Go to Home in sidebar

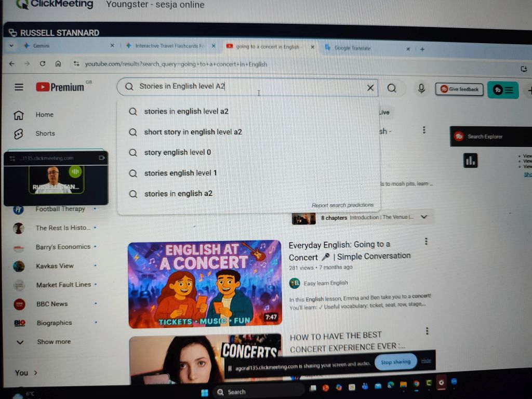[x=44, y=115]
